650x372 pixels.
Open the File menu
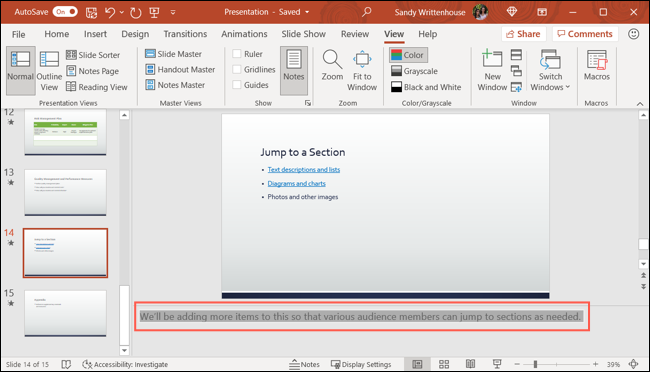[18, 34]
